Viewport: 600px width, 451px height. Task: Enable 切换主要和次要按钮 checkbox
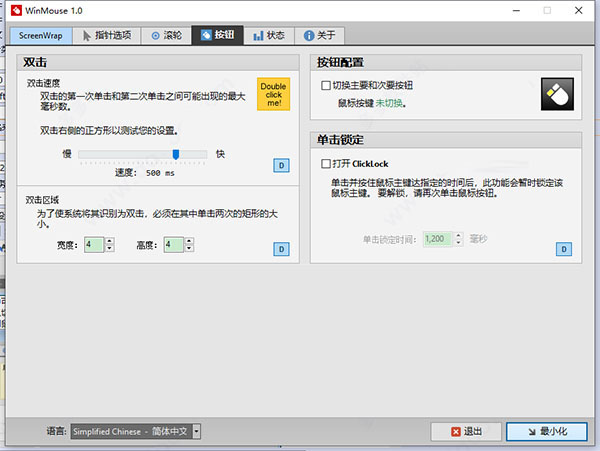point(326,85)
